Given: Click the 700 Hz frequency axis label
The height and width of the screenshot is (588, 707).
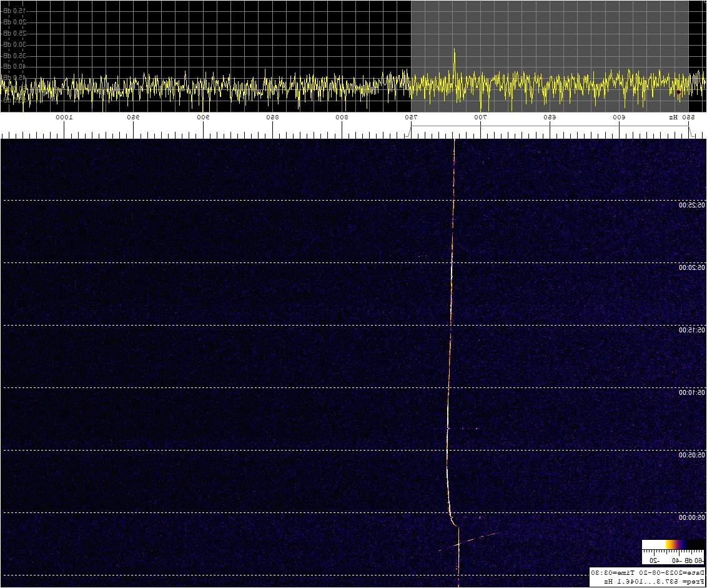Looking at the screenshot, I should [480, 117].
